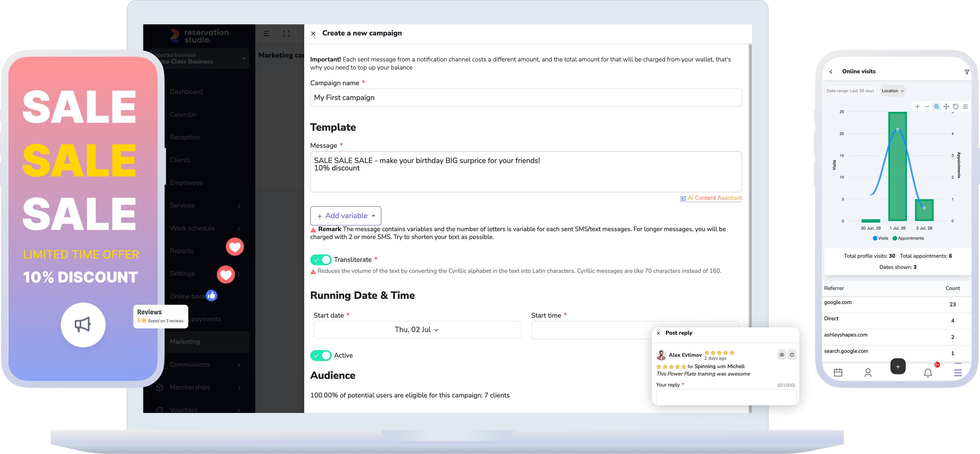
Task: Expand the Settings submenu chevron
Action: (239, 274)
